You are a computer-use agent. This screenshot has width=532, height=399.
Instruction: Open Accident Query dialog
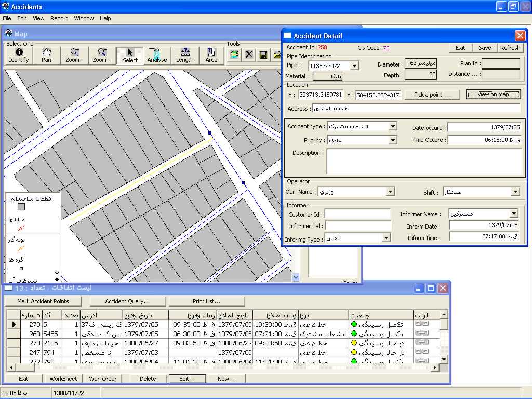[127, 301]
